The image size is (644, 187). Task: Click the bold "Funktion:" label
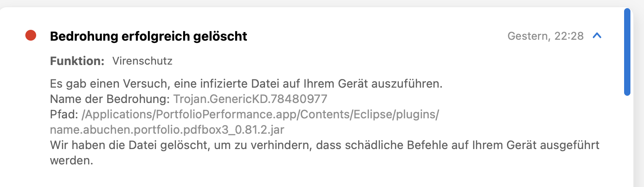click(77, 61)
